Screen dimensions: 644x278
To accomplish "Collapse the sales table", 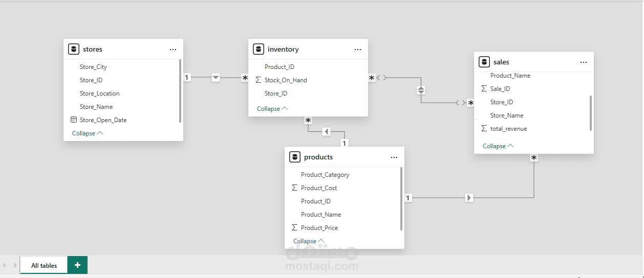I will [498, 146].
